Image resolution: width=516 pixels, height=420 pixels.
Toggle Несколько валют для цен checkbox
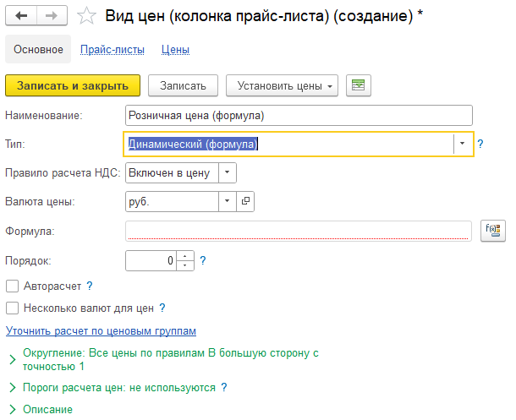[x=12, y=308]
